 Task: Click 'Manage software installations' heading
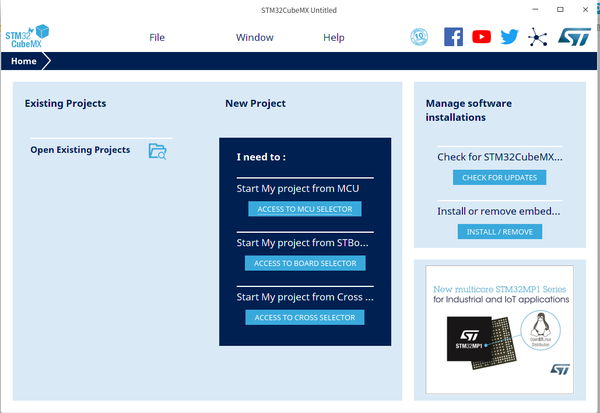469,110
